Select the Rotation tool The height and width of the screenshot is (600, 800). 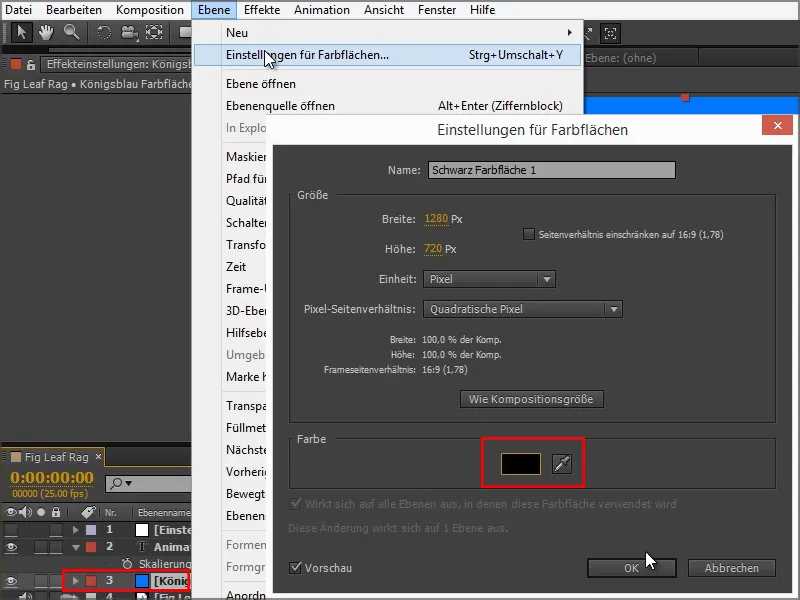tap(104, 33)
